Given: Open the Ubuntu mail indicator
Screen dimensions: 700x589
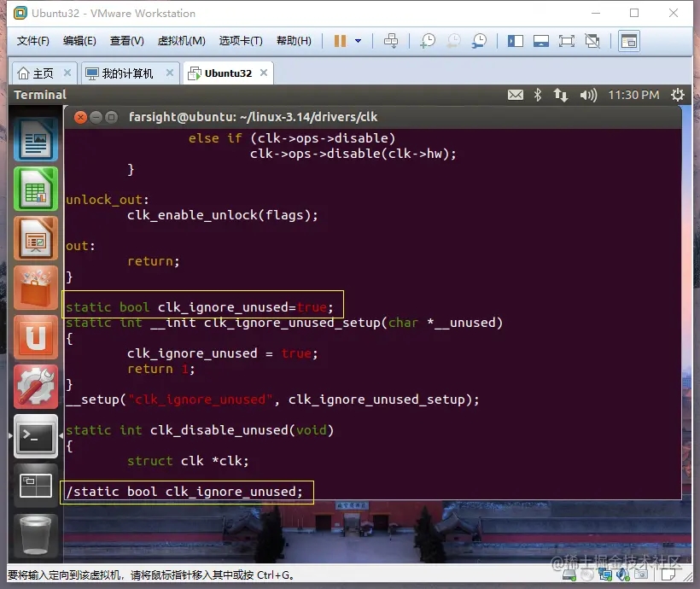Looking at the screenshot, I should pyautogui.click(x=516, y=95).
